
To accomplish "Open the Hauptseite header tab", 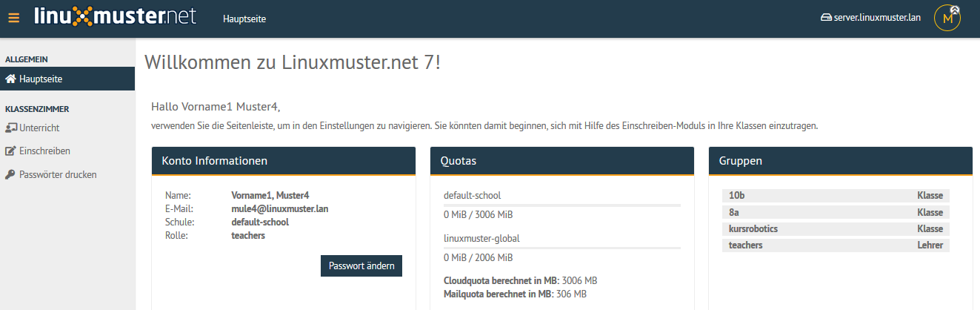I will pos(244,19).
